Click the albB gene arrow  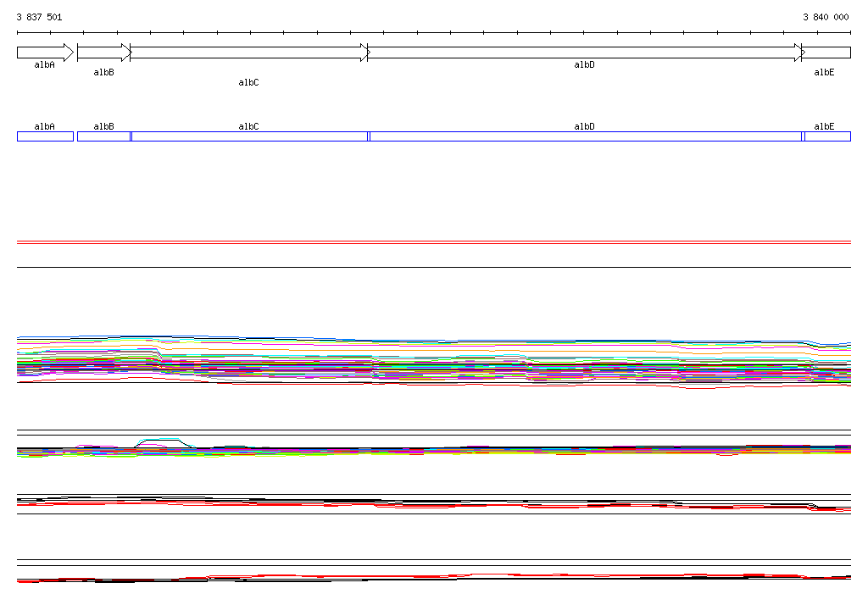[104, 53]
